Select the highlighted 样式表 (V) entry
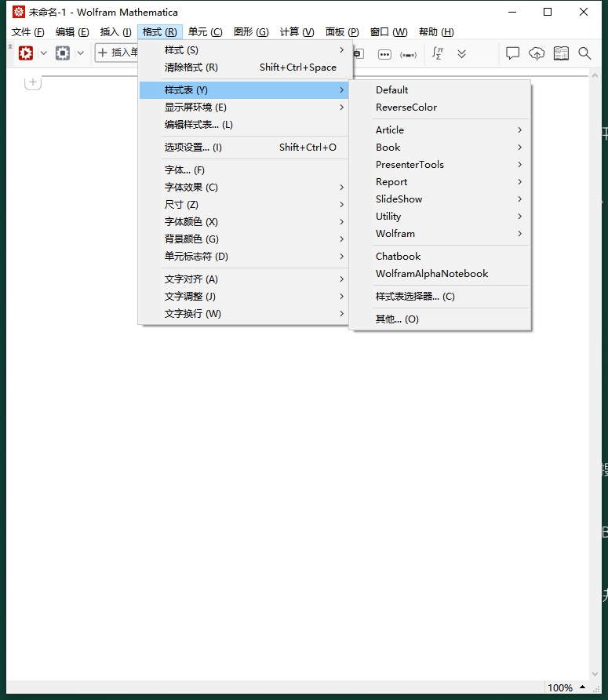This screenshot has height=700, width=608. [x=244, y=90]
